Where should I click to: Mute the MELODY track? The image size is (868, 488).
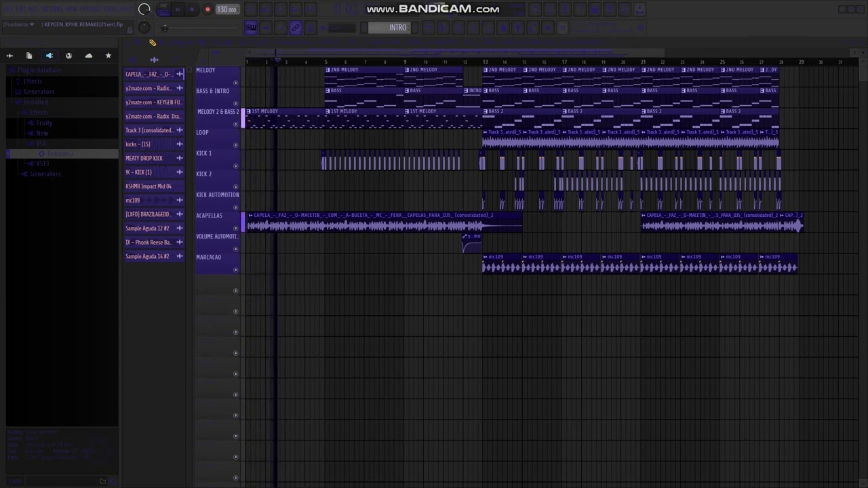point(236,83)
